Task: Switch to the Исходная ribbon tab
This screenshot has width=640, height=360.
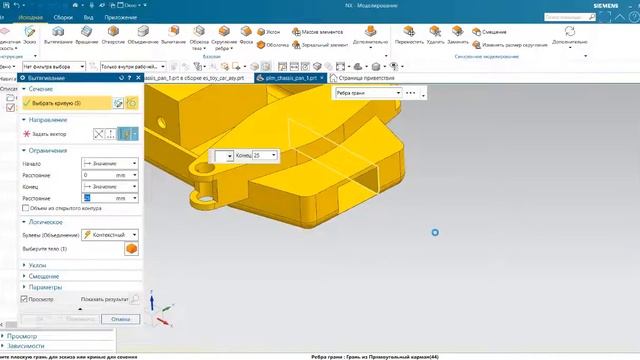Action: (31, 18)
